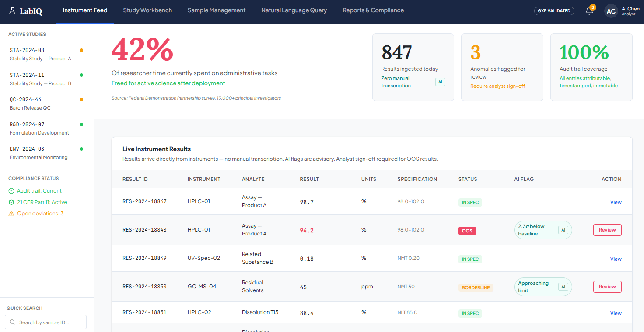The height and width of the screenshot is (332, 644).
Task: Click the LabIQ flask logo icon
Action: pyautogui.click(x=12, y=11)
